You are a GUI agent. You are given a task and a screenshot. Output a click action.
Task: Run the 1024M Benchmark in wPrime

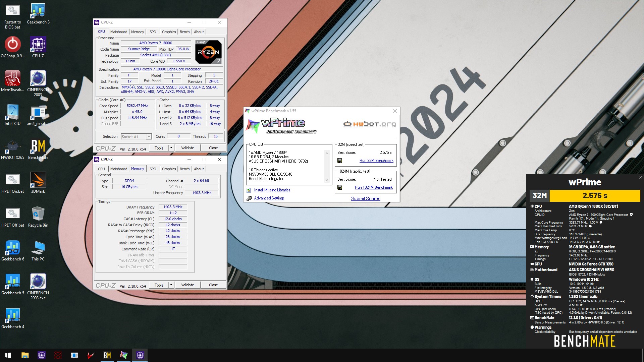(x=374, y=187)
